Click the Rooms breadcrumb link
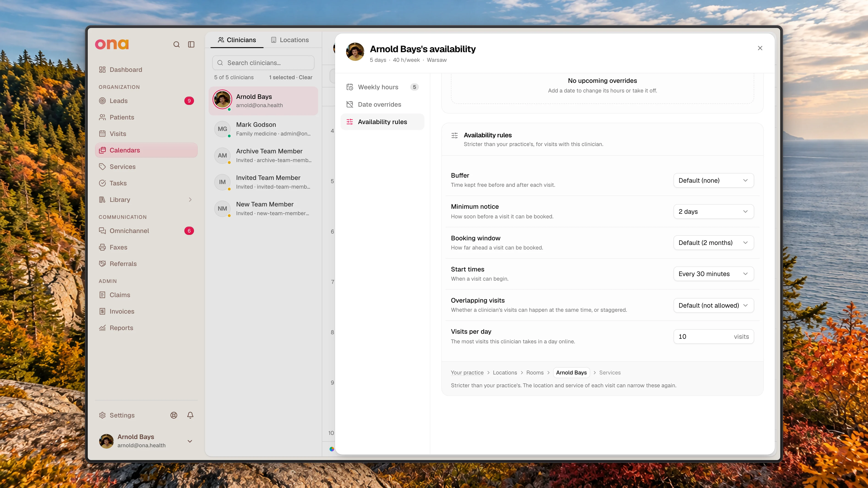This screenshot has height=488, width=868. click(x=535, y=372)
